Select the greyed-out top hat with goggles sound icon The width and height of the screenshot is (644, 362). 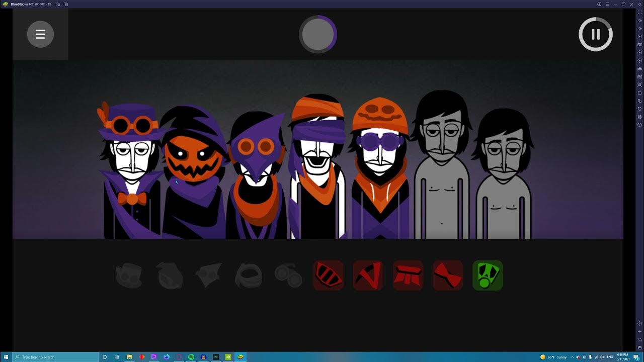point(129,276)
